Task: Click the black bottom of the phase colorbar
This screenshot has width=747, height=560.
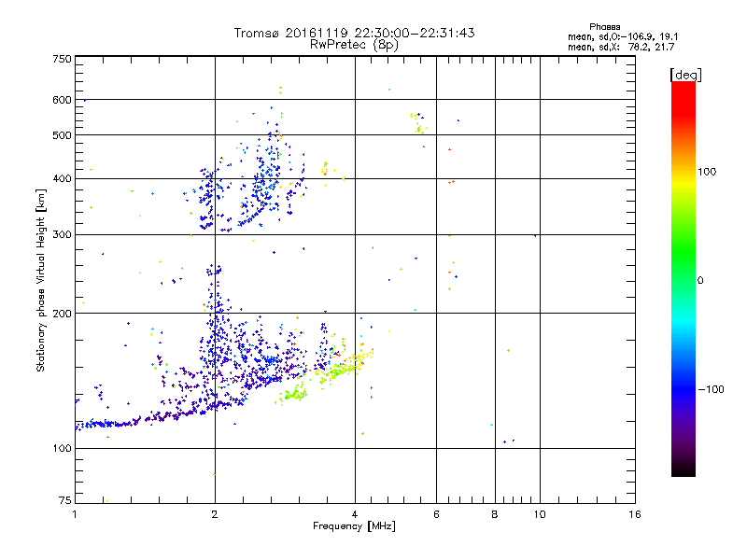Action: pos(684,469)
